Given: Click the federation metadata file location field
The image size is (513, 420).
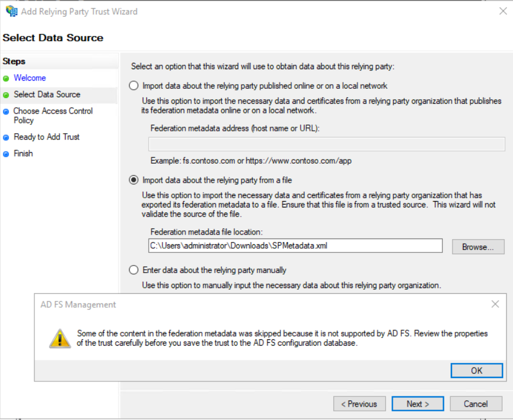Looking at the screenshot, I should pos(296,245).
